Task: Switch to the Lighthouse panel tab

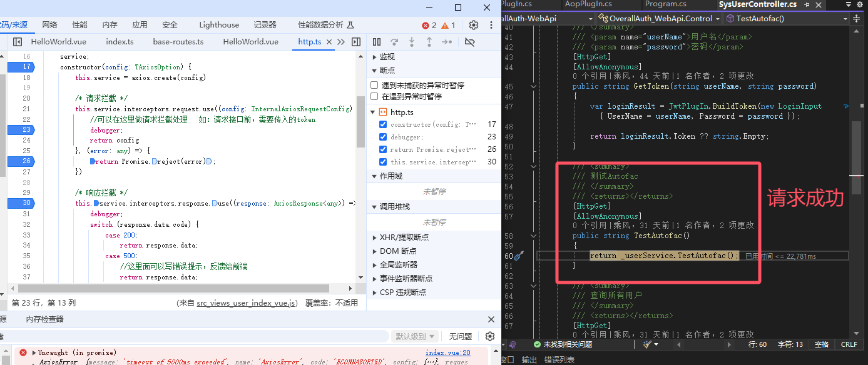Action: point(219,25)
